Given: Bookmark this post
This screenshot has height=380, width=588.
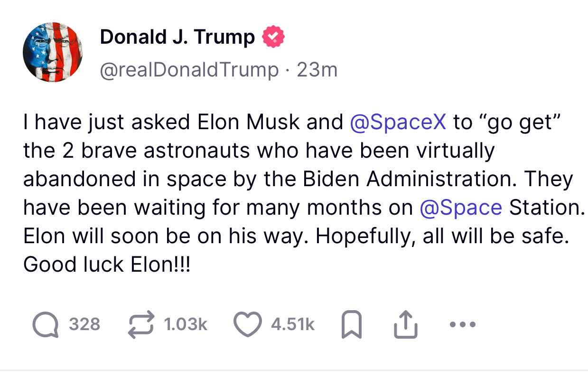Looking at the screenshot, I should (352, 325).
